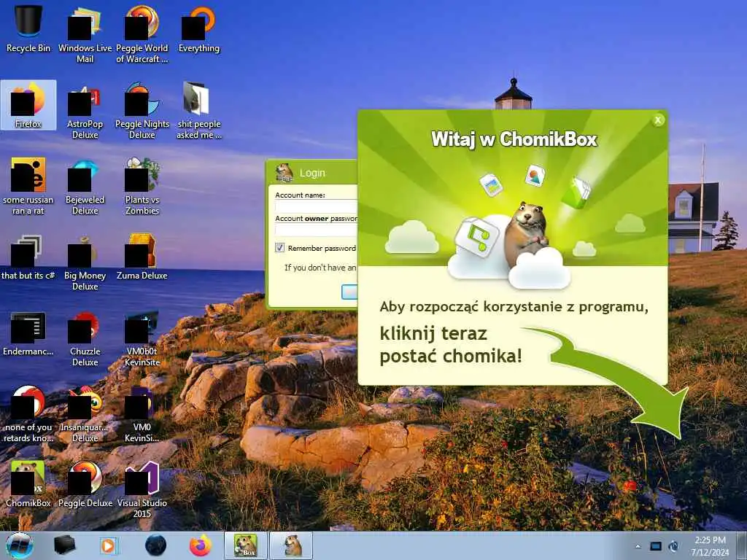The width and height of the screenshot is (747, 560).
Task: Open Peggle World of Warcraft shortcut
Action: pos(142,34)
